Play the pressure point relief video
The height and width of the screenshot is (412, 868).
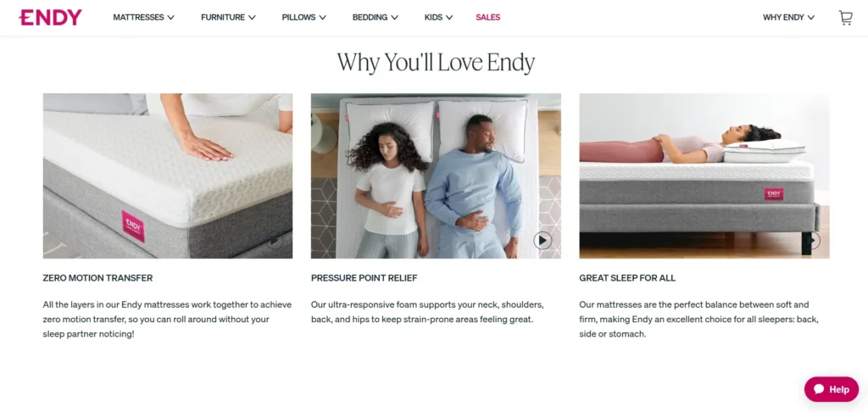(542, 241)
